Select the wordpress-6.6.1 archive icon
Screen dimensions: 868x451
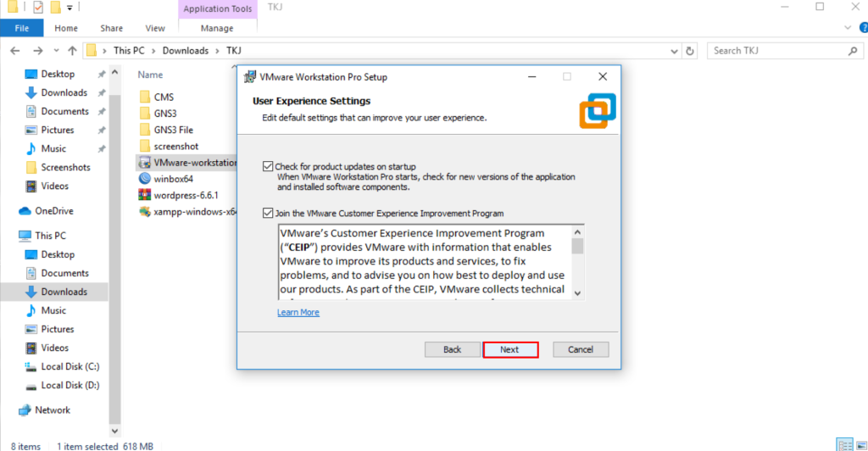tap(144, 195)
